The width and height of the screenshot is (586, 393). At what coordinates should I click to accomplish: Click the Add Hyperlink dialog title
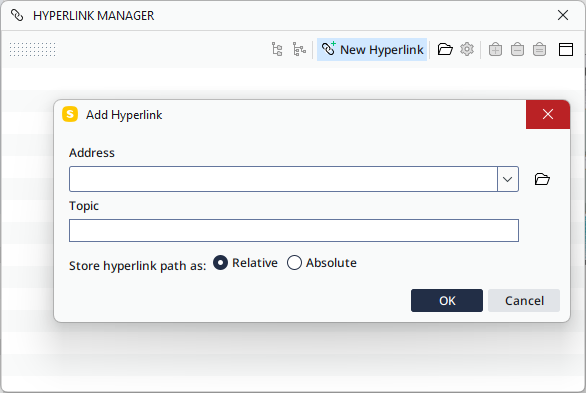(124, 115)
